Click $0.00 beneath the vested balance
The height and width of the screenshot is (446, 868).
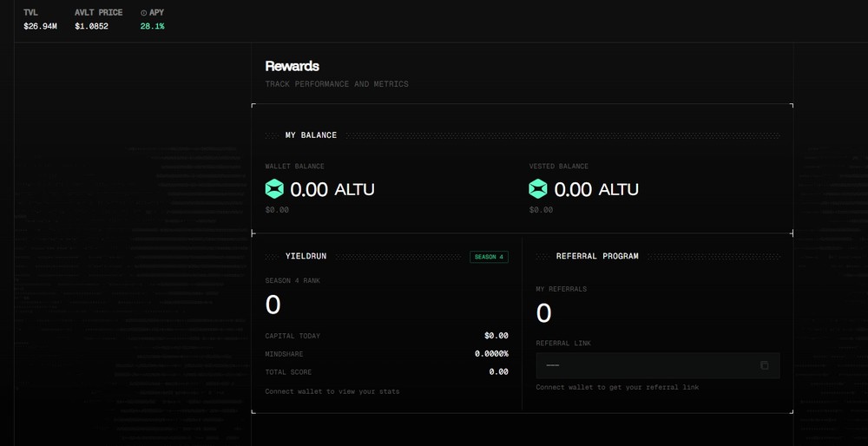541,210
